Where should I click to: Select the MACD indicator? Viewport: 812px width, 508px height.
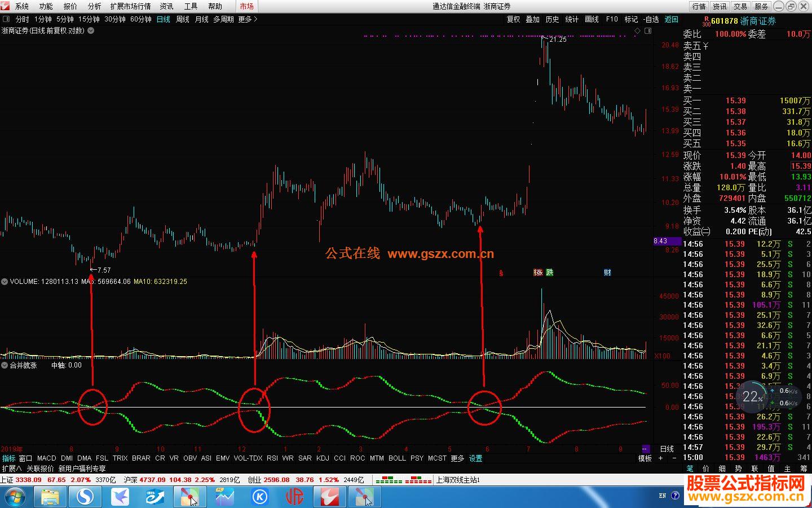47,458
